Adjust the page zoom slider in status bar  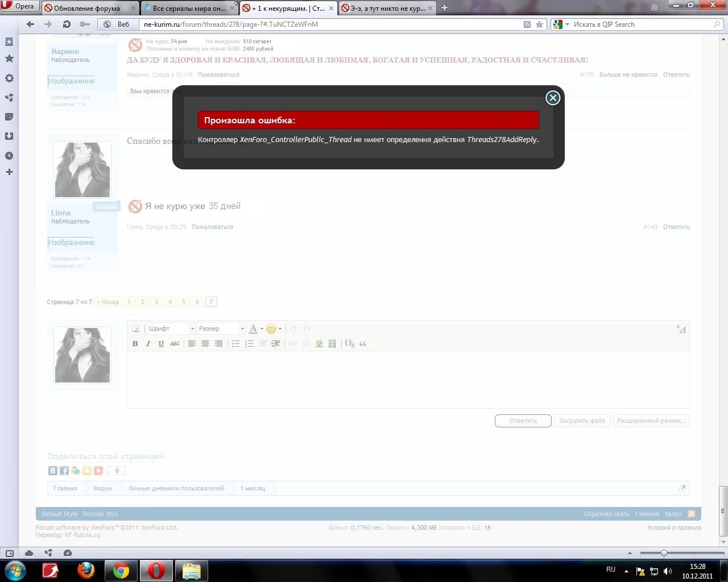[664, 553]
